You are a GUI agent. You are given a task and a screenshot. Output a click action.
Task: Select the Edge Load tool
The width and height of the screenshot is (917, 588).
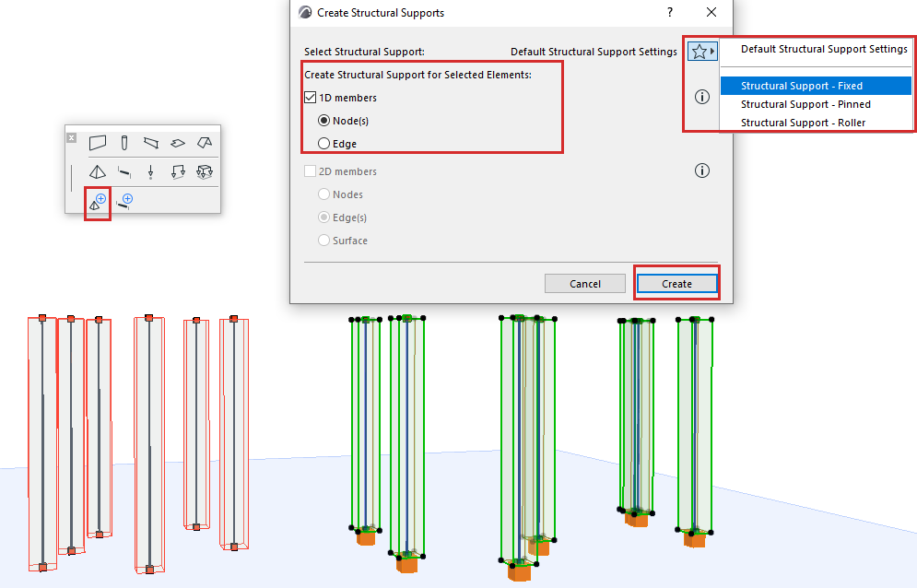[x=178, y=172]
